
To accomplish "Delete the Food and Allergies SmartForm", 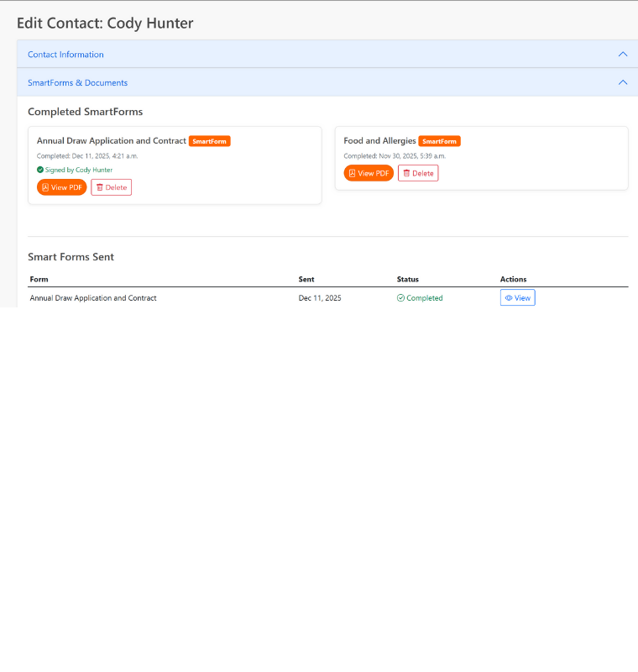I will coord(418,172).
